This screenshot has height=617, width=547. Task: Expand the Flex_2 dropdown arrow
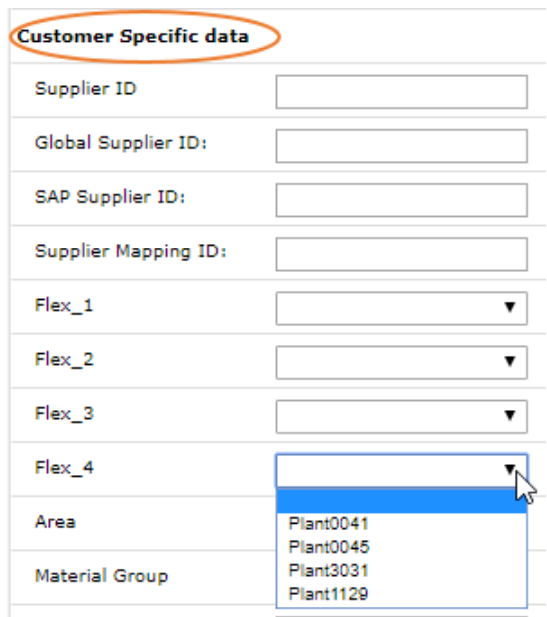(x=510, y=361)
